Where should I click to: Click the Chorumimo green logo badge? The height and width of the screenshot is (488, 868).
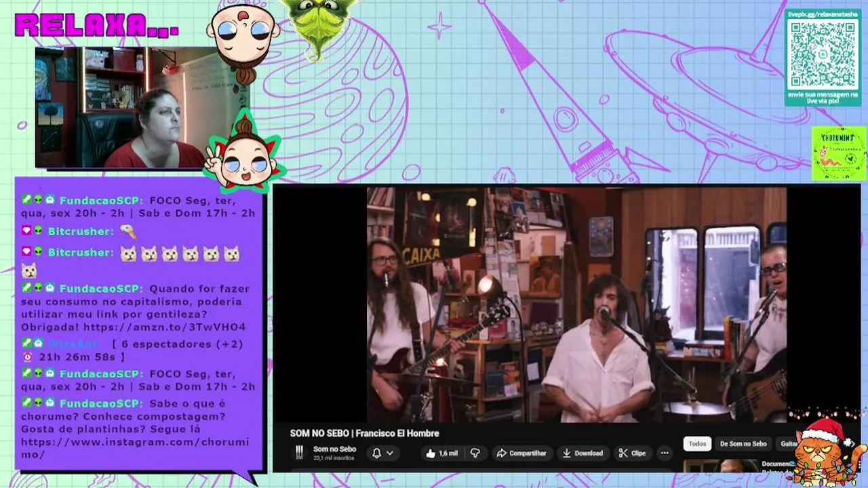839,154
